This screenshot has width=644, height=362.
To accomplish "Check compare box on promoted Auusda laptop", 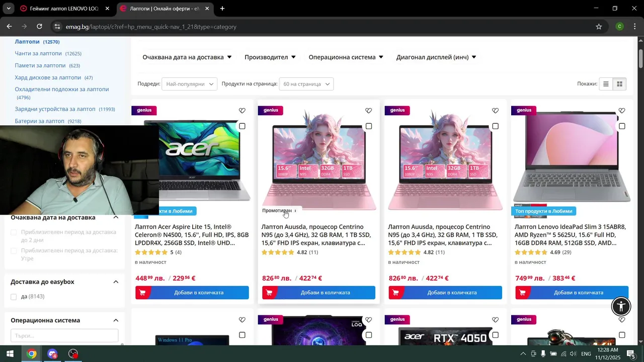I will 369,126.
